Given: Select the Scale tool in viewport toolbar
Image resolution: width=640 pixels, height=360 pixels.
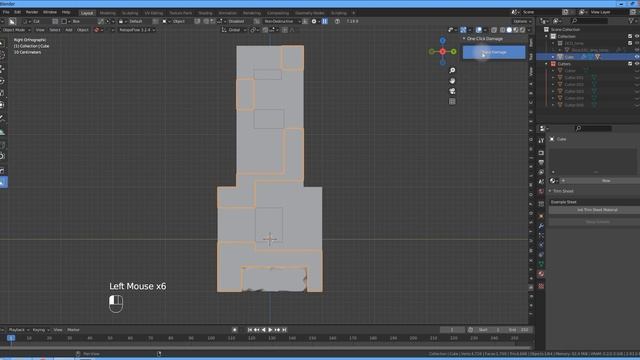Looking at the screenshot, I should [x=2, y=93].
